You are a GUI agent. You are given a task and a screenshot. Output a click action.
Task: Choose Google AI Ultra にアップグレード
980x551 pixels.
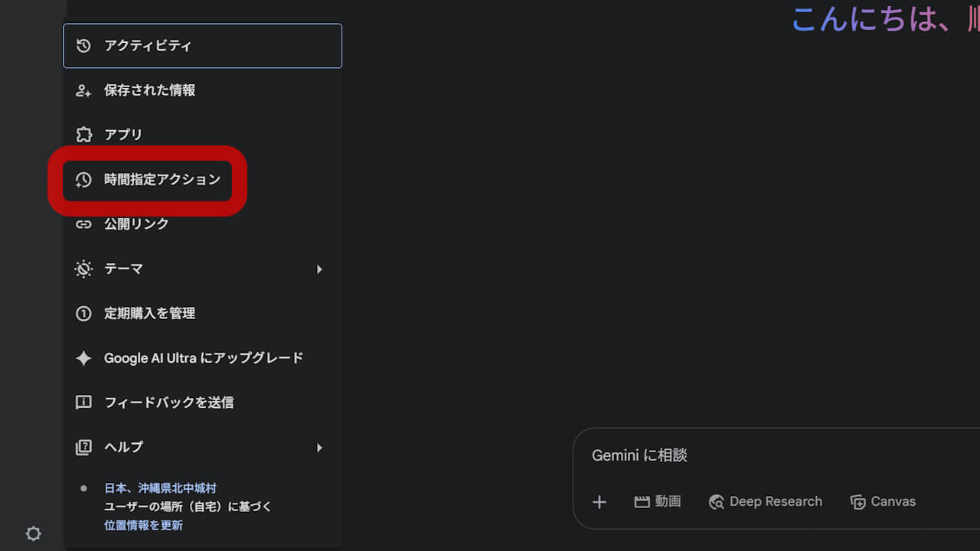pos(202,358)
